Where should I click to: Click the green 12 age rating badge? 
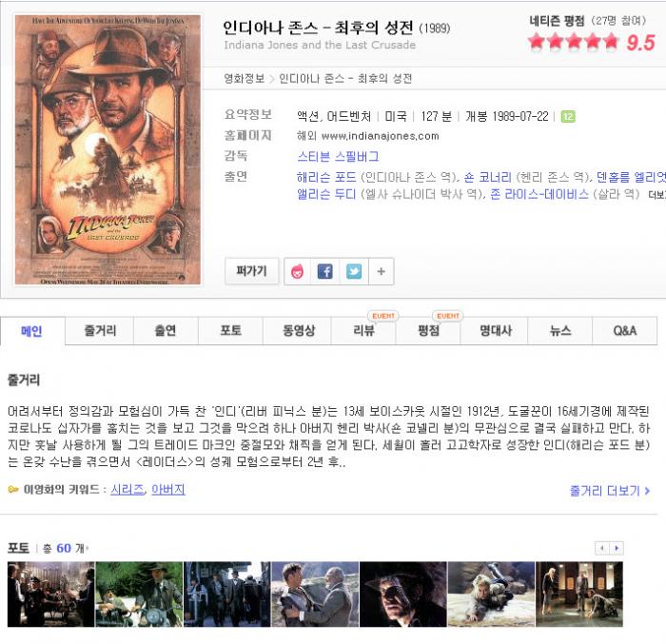568,116
